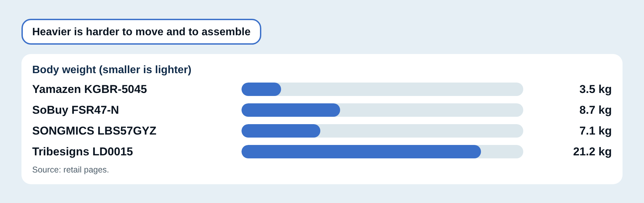Click the blue filled bar for Yamazen
Image resolution: width=644 pixels, height=203 pixels.
coord(261,89)
